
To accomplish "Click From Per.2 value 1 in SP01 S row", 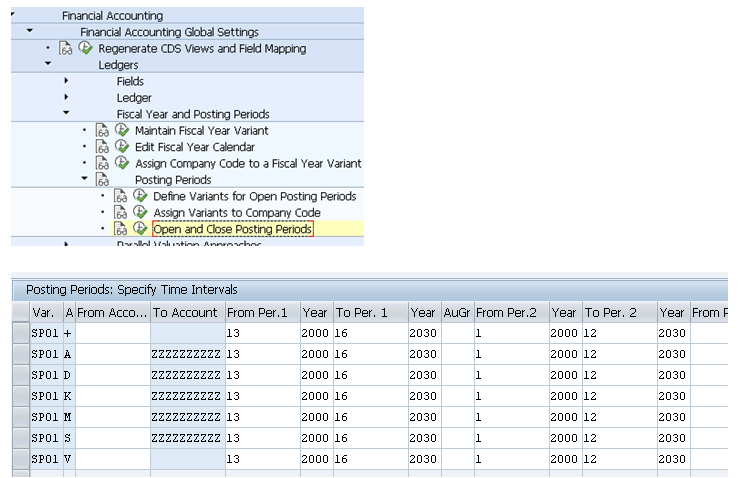I will click(x=512, y=438).
